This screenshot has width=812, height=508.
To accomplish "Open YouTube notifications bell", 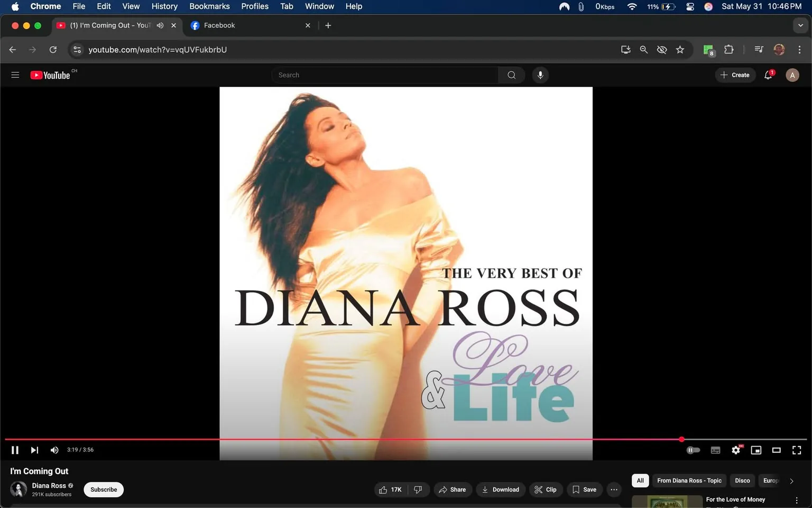I will point(768,75).
